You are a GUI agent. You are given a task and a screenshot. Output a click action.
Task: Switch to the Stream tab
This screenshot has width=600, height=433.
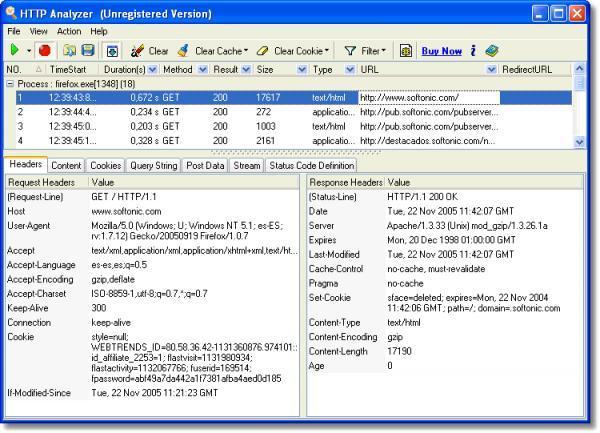coord(247,166)
